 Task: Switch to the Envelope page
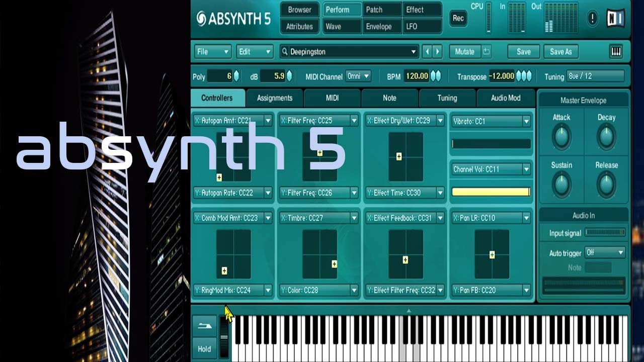click(382, 27)
